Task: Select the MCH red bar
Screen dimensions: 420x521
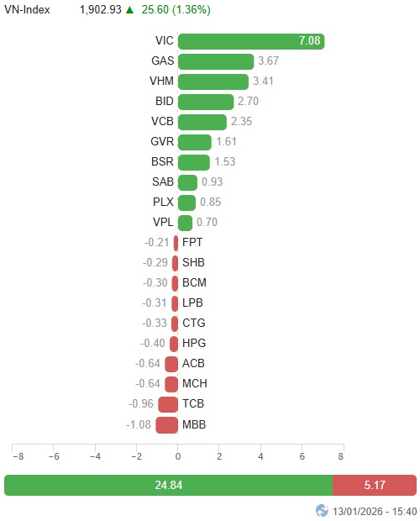Action: pyautogui.click(x=171, y=384)
